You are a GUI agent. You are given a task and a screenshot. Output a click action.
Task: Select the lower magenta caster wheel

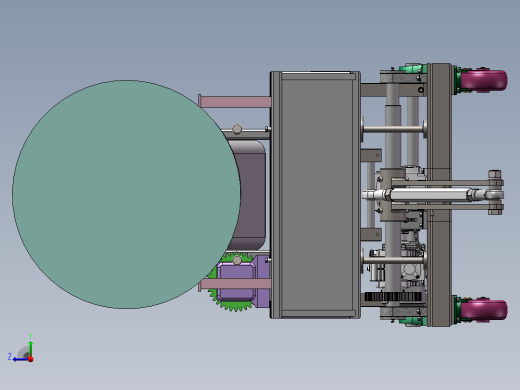[x=484, y=310]
